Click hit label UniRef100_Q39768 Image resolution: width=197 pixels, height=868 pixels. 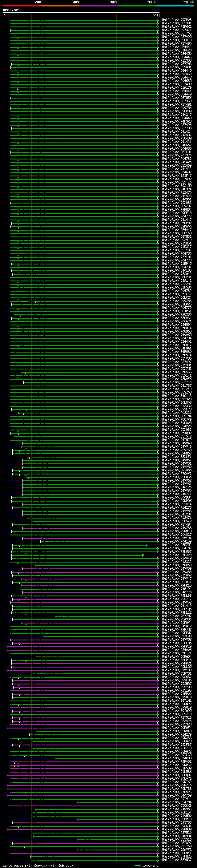point(177,450)
